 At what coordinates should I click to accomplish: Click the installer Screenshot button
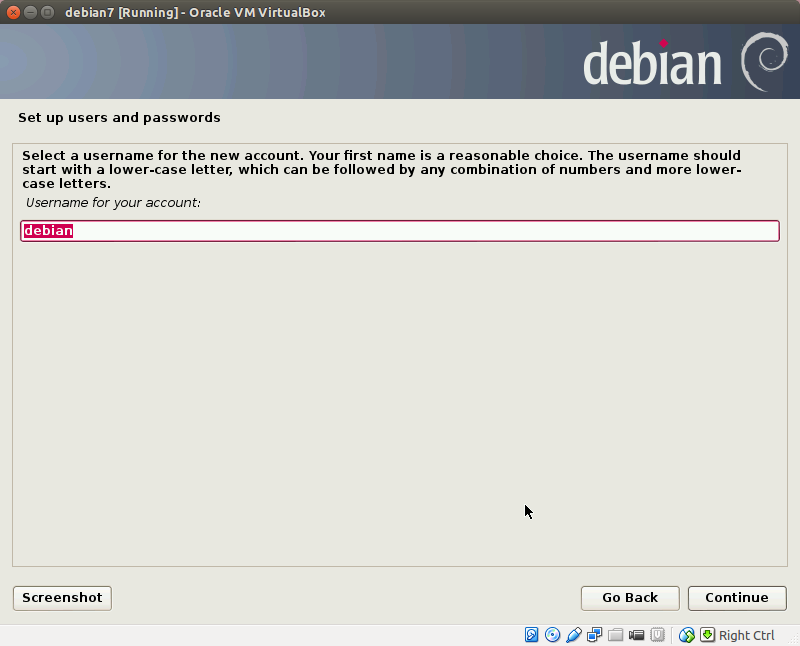62,598
